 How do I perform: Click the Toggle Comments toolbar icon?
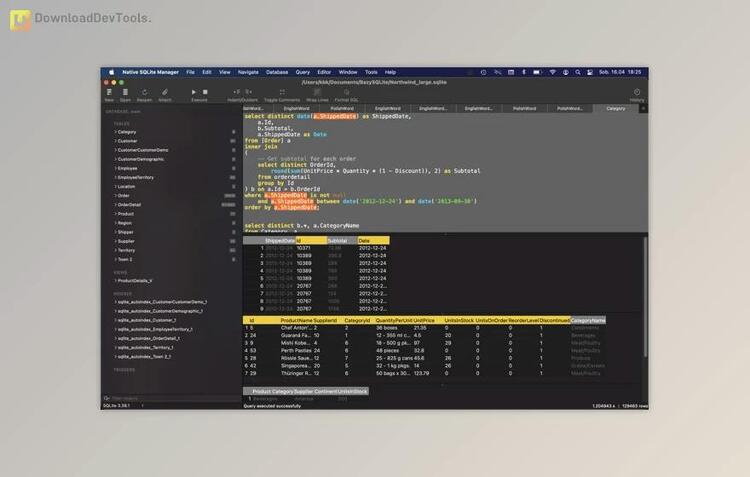tap(282, 92)
